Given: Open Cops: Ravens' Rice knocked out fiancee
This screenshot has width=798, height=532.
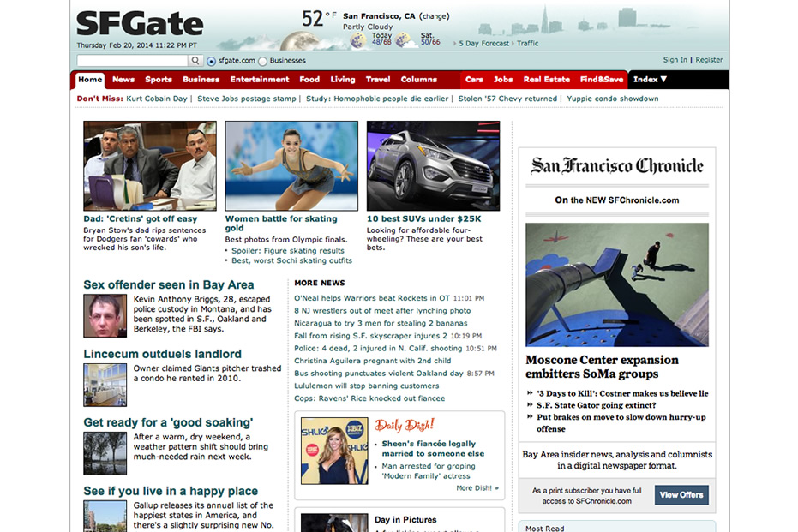Looking at the screenshot, I should 369,398.
